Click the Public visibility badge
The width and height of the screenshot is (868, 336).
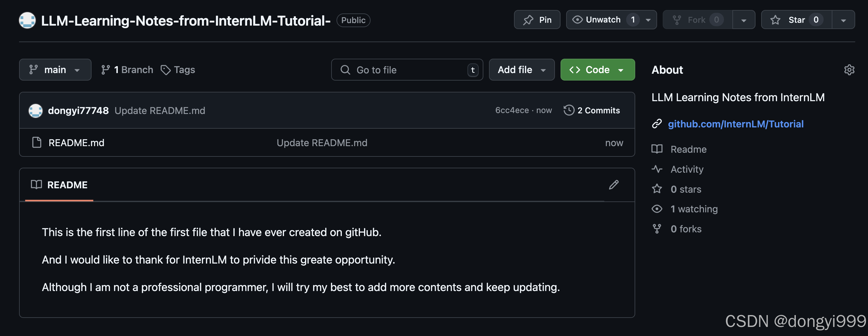point(353,20)
